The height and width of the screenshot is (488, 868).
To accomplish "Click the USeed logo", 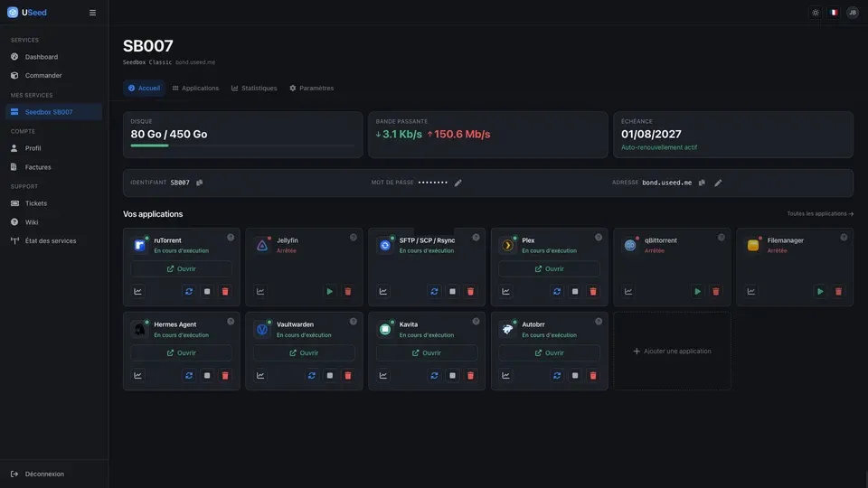I will (26, 13).
